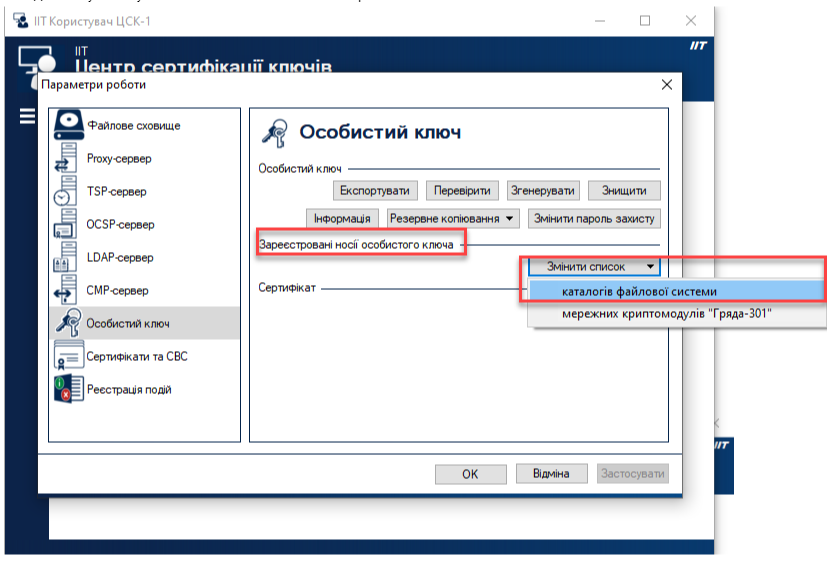Image resolution: width=836 pixels, height=561 pixels.
Task: Select Сертифікати та СВС section
Action: (x=145, y=356)
